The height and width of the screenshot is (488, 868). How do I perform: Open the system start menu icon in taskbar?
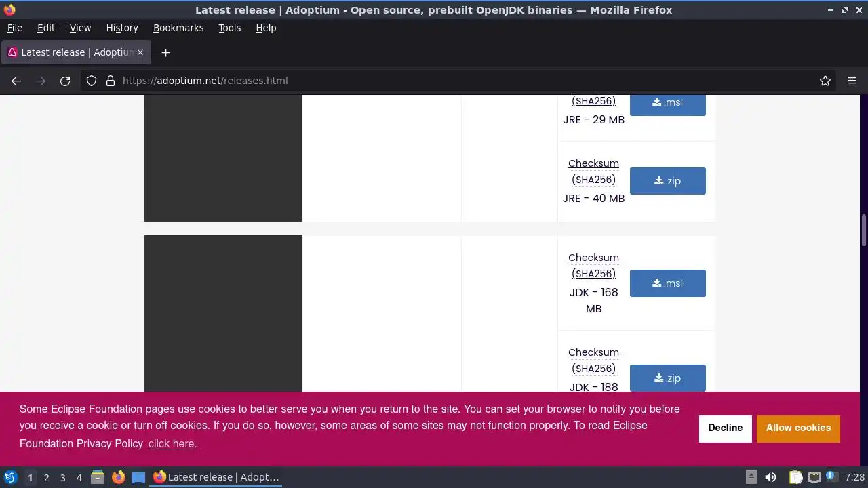(10, 477)
